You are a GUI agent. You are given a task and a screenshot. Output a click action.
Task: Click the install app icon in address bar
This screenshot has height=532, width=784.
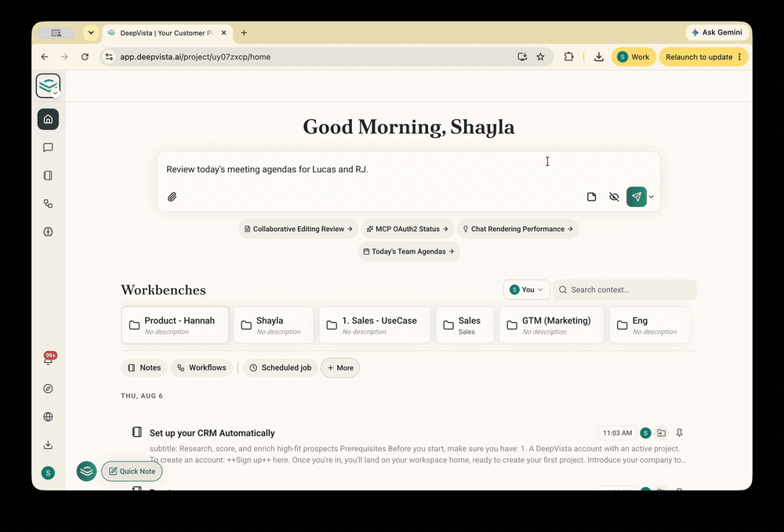coord(522,57)
